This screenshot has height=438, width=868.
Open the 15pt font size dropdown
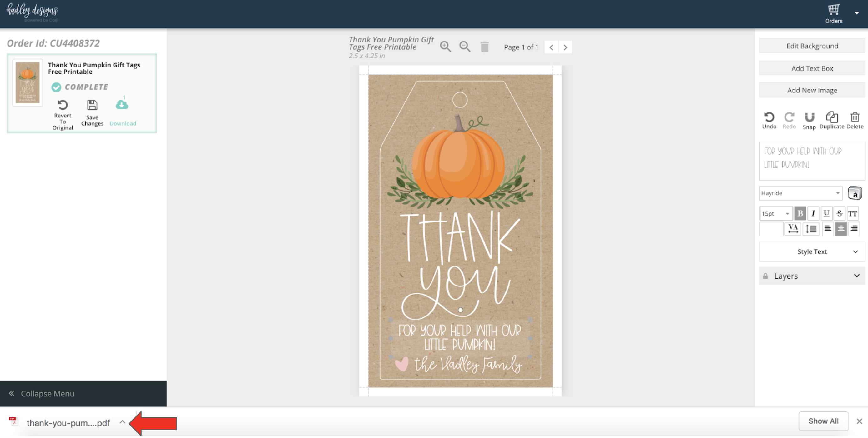pos(775,213)
